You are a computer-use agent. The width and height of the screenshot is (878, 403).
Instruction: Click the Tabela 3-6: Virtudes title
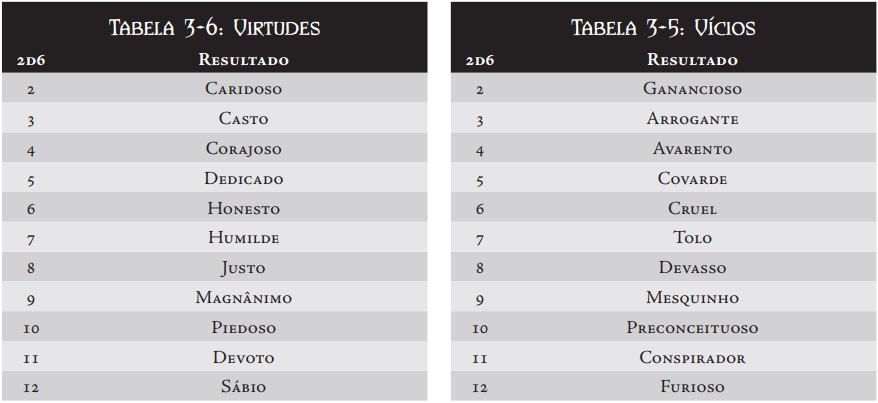[x=214, y=27]
